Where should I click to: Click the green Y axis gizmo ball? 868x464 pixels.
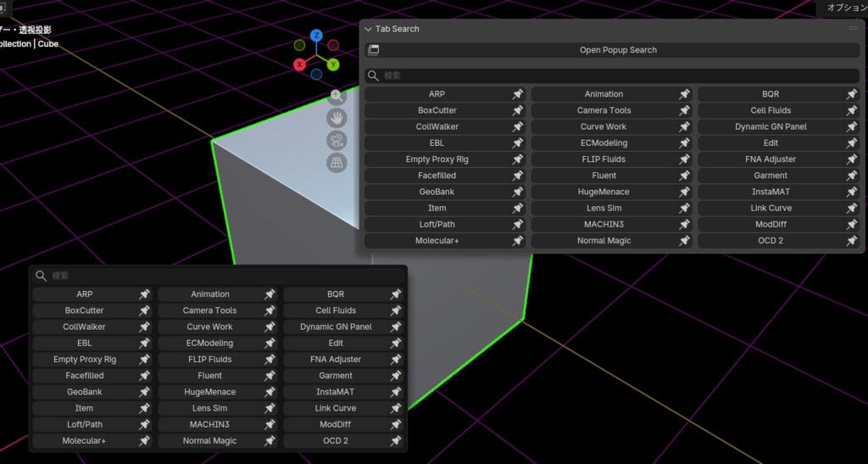point(332,64)
